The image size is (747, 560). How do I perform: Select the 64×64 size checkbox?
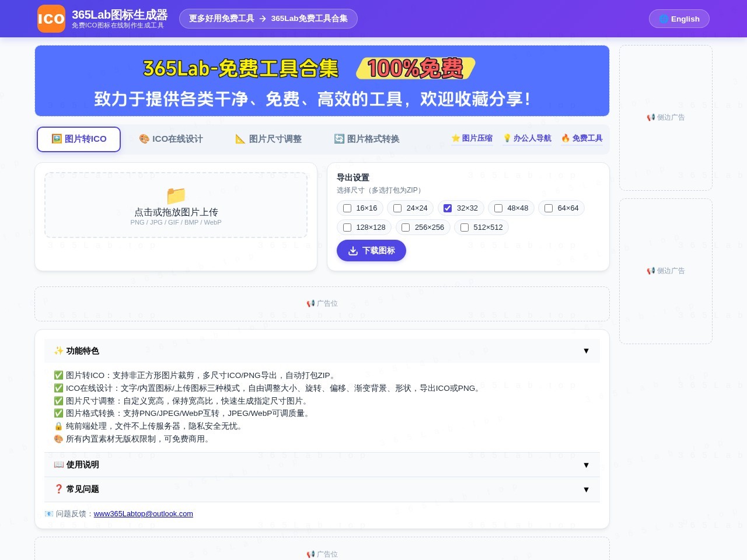pos(549,208)
